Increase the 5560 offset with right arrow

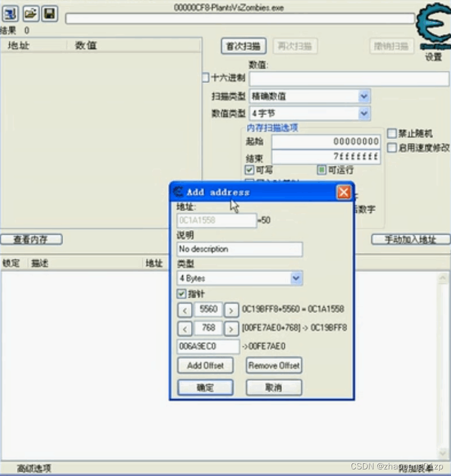click(x=231, y=310)
